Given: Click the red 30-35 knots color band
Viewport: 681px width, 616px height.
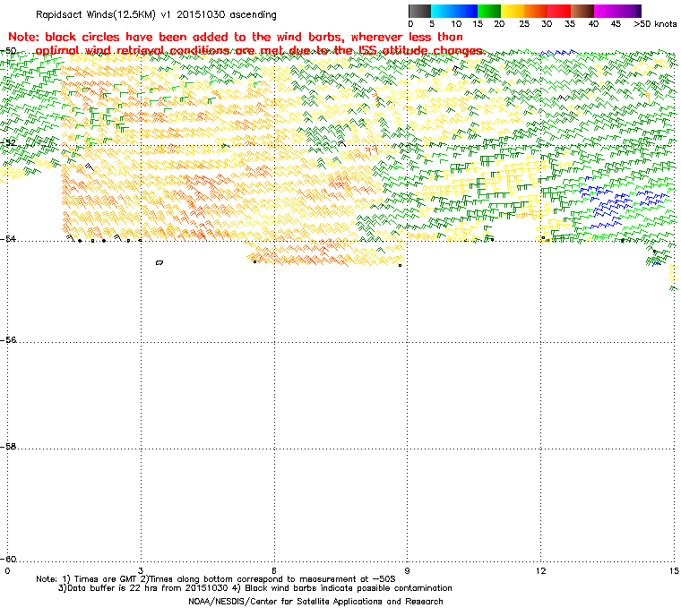Looking at the screenshot, I should [x=559, y=11].
